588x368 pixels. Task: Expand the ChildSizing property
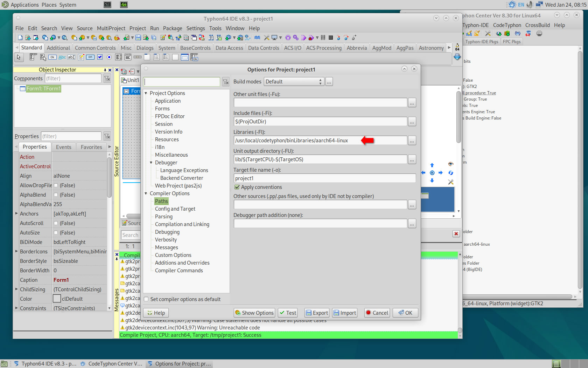pos(16,289)
